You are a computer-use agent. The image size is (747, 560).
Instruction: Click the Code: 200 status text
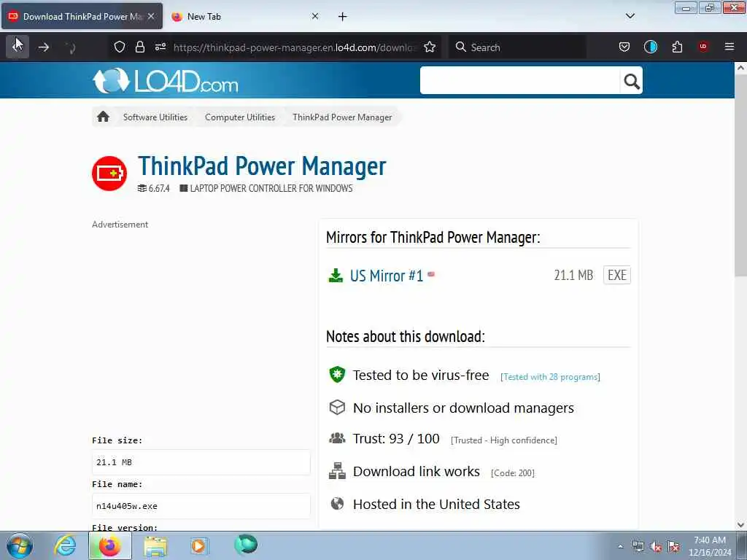point(513,472)
